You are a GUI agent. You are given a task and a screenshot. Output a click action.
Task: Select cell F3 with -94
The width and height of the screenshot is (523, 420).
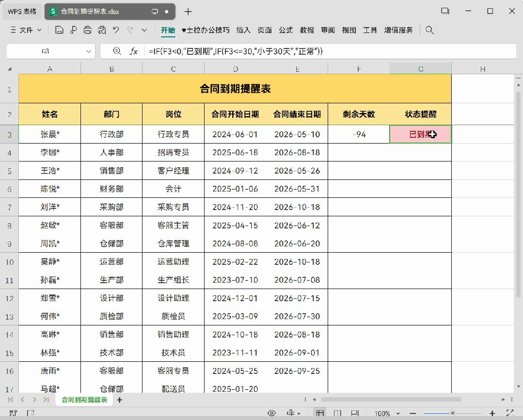[359, 134]
